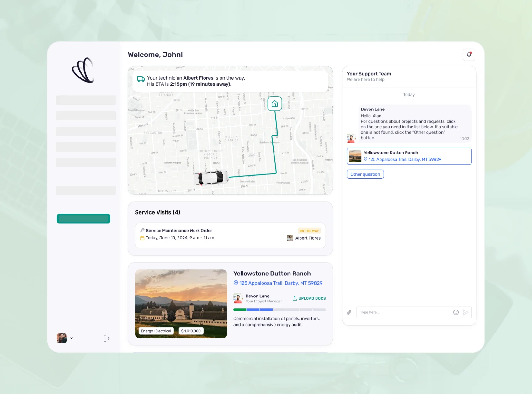This screenshot has width=532, height=394.
Task: Click the $ 1,010,000 price tag
Action: (191, 331)
